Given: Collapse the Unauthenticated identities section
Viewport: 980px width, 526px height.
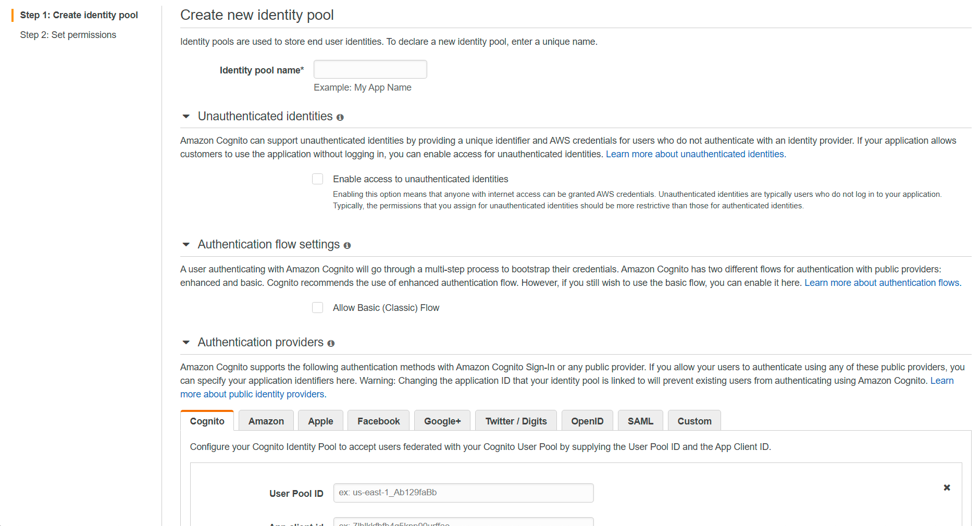Looking at the screenshot, I should (x=186, y=116).
